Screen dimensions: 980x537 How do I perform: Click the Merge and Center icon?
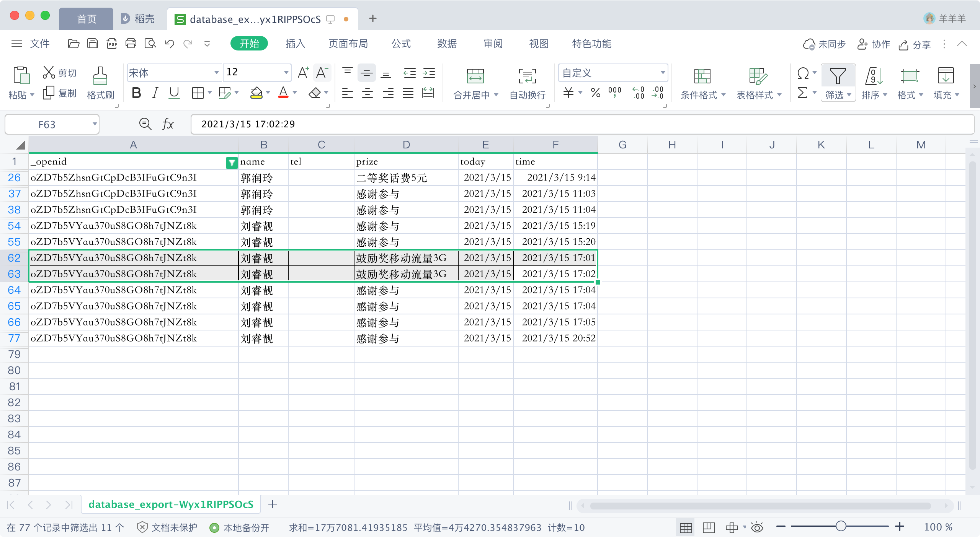pos(475,76)
